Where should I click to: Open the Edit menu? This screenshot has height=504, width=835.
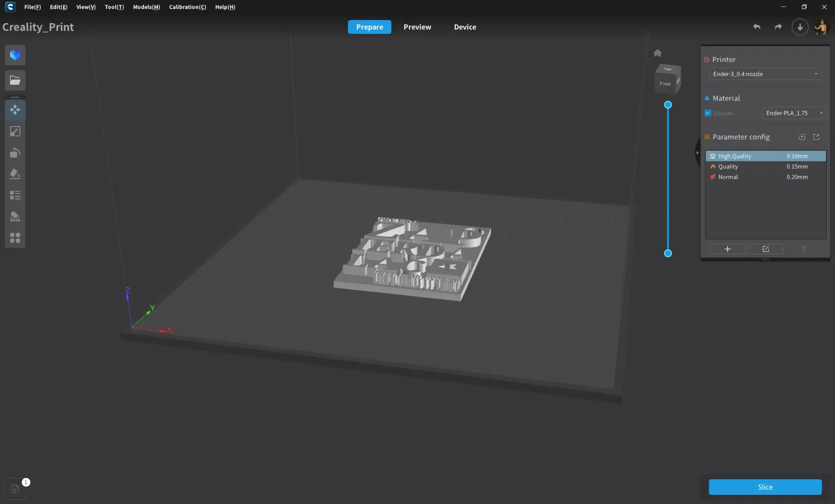pos(59,7)
